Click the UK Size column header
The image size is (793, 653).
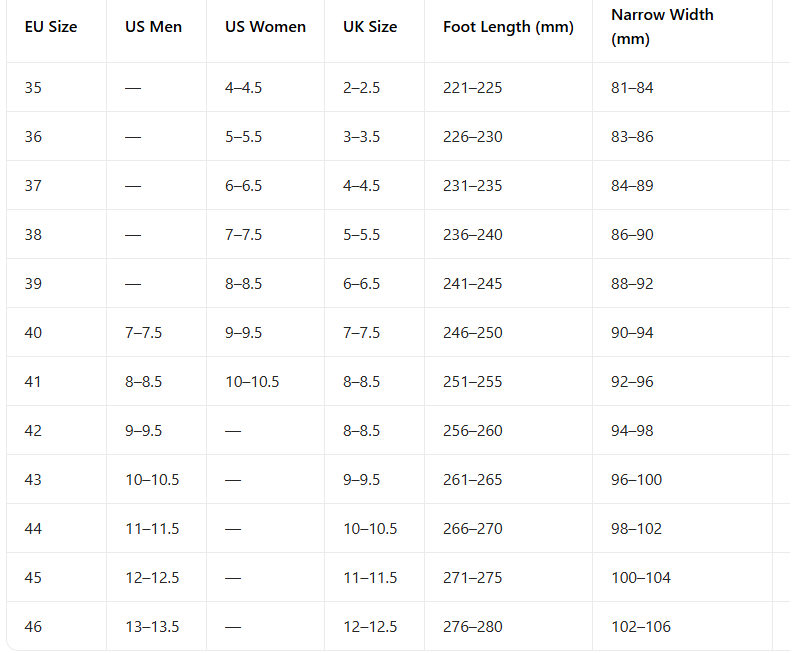click(370, 27)
